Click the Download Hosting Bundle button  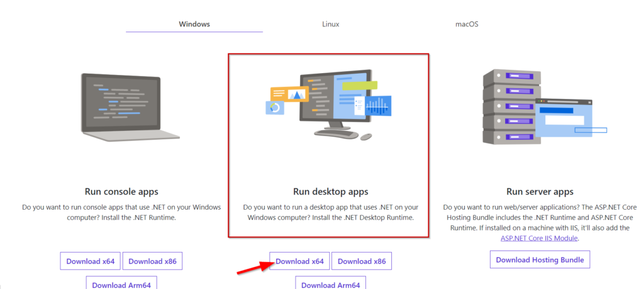[x=540, y=260]
